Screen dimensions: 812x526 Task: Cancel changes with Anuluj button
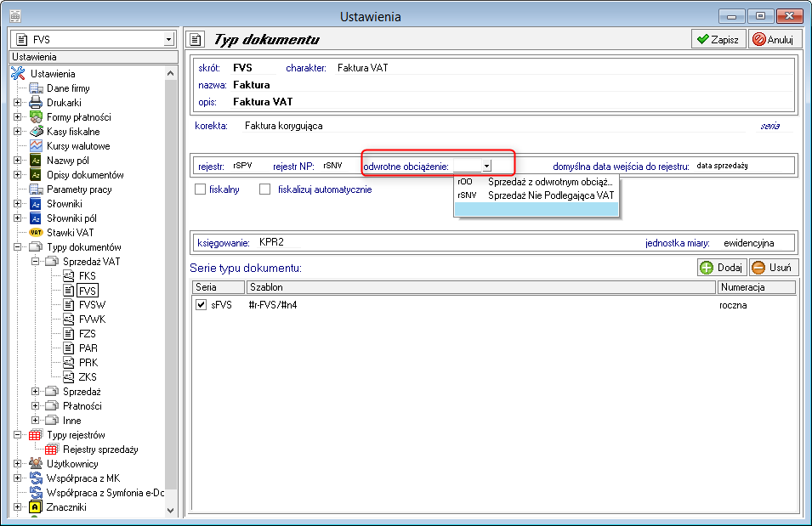tap(774, 39)
